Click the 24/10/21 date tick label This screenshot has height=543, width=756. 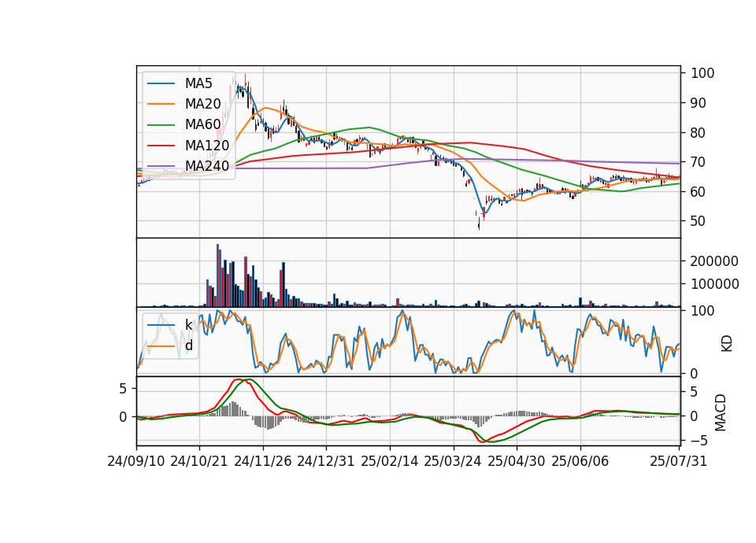pyautogui.click(x=199, y=461)
